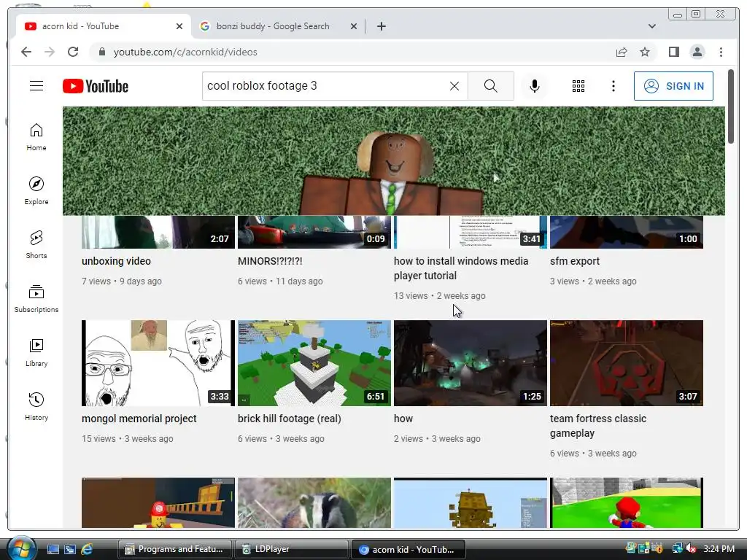Click the acorn kid channel banner

[x=393, y=161]
